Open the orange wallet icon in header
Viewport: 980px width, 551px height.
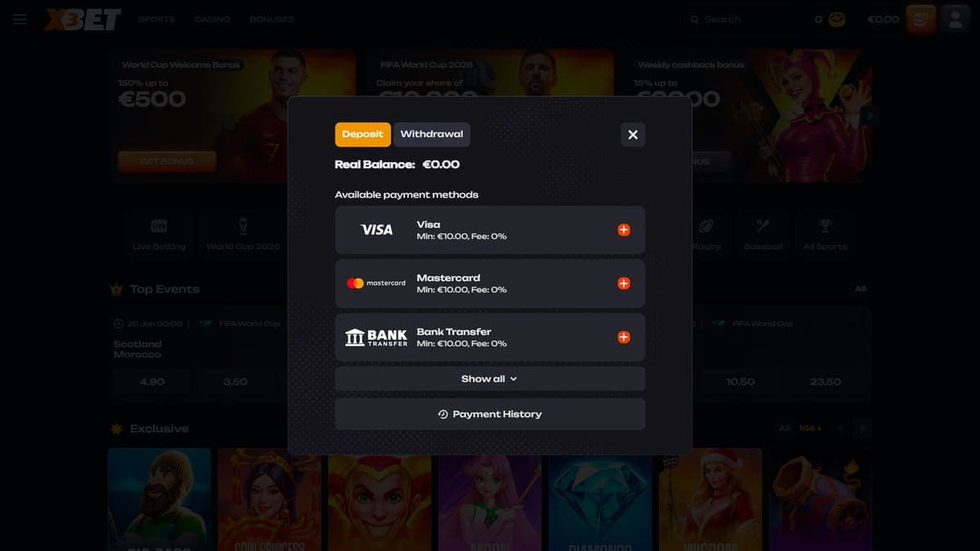click(921, 19)
